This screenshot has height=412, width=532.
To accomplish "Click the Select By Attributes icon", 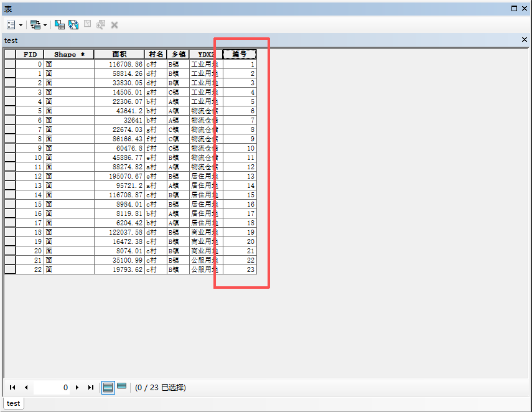I will pyautogui.click(x=60, y=25).
